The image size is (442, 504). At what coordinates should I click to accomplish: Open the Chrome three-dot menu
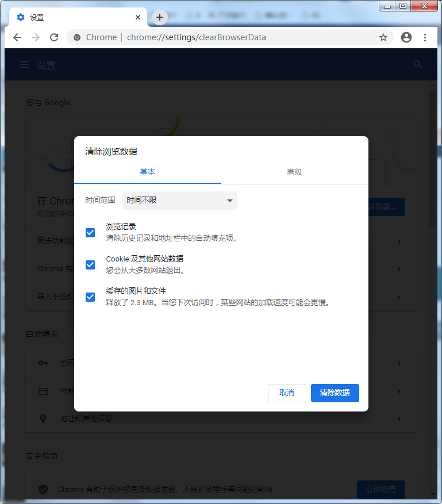[425, 37]
